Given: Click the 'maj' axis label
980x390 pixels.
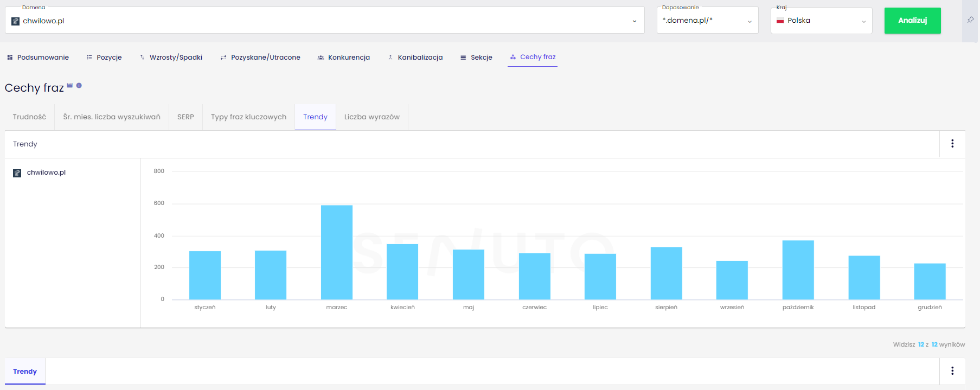Looking at the screenshot, I should click(x=469, y=308).
